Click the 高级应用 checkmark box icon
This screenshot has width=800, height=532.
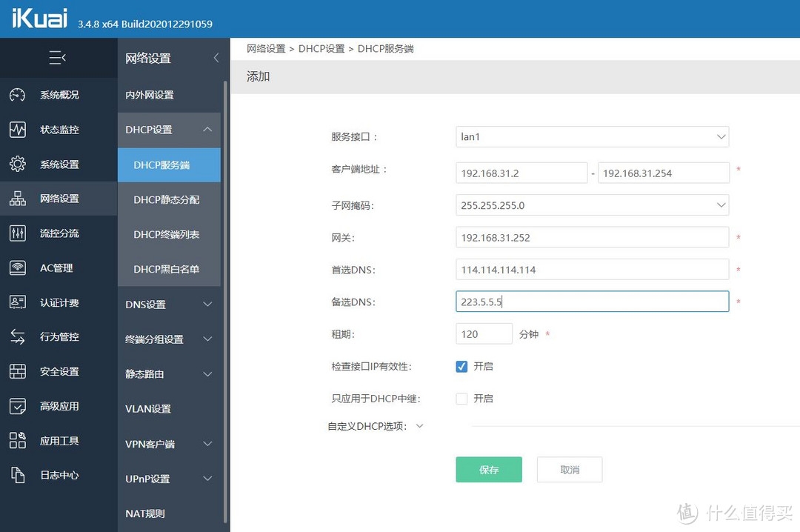click(17, 406)
